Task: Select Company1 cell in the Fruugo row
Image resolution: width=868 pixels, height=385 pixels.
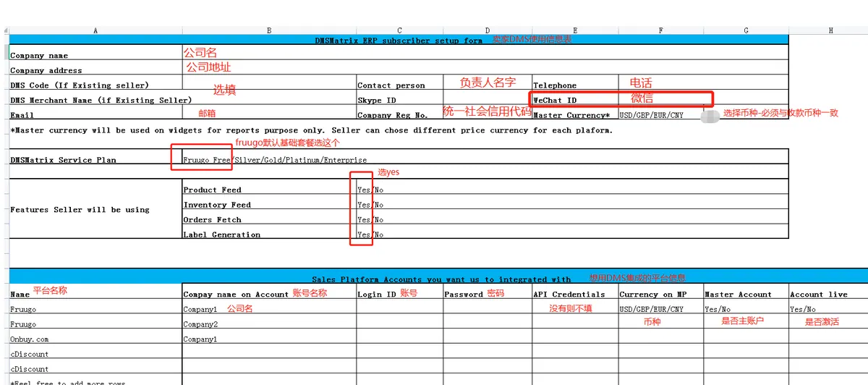Action: coord(269,307)
